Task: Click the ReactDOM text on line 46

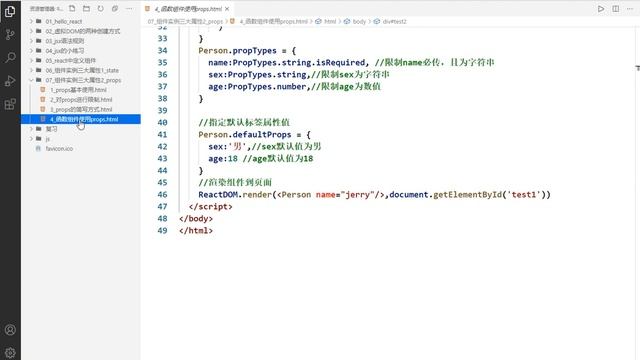Action: pyautogui.click(x=218, y=195)
